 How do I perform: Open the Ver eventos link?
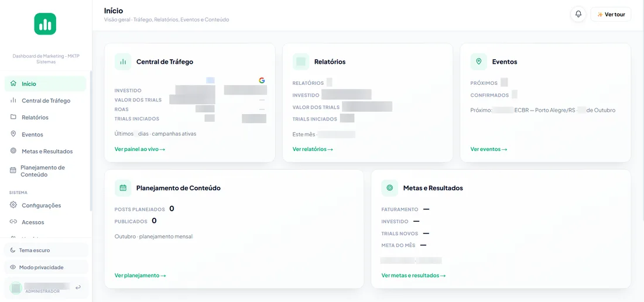489,149
